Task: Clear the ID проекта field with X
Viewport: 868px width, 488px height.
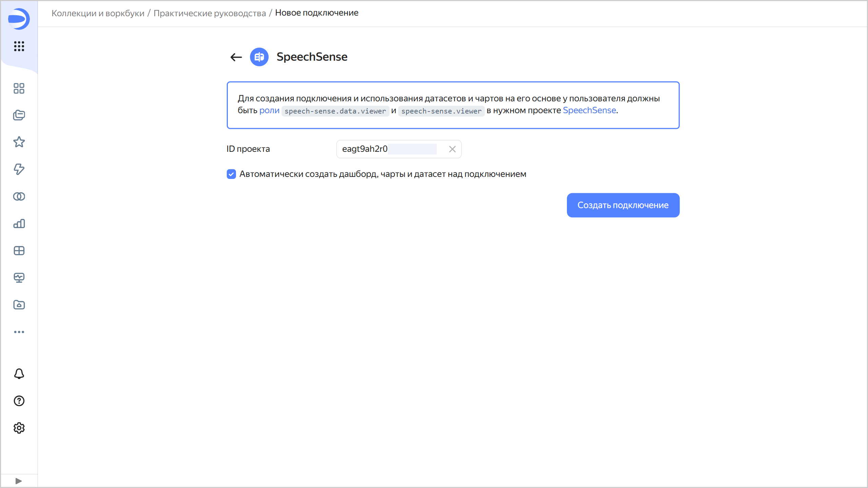Action: [452, 149]
